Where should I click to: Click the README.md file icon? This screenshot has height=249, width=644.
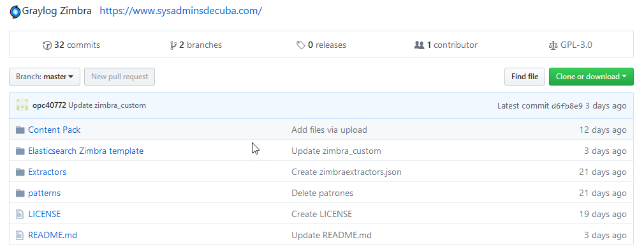pyautogui.click(x=20, y=236)
